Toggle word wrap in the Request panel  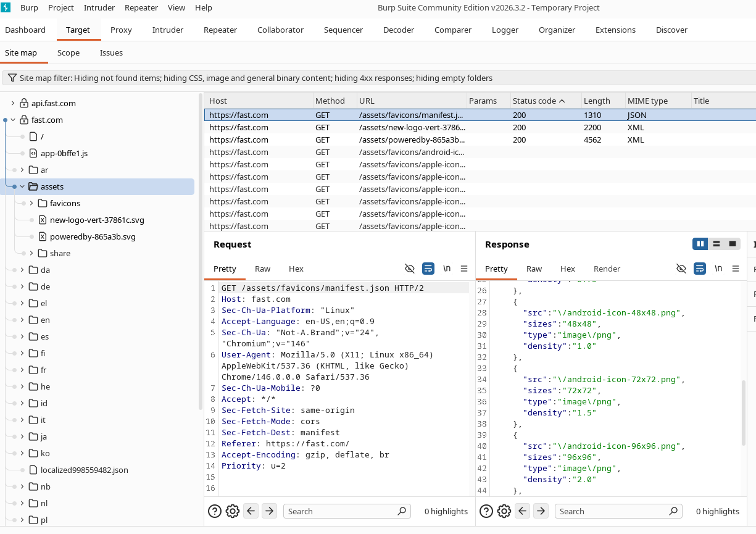click(428, 269)
